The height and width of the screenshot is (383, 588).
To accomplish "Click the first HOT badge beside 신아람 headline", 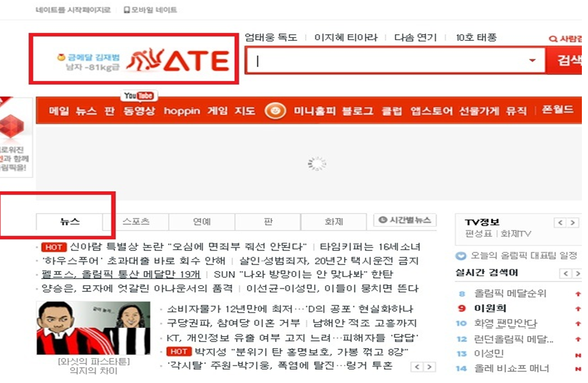I will click(x=54, y=247).
